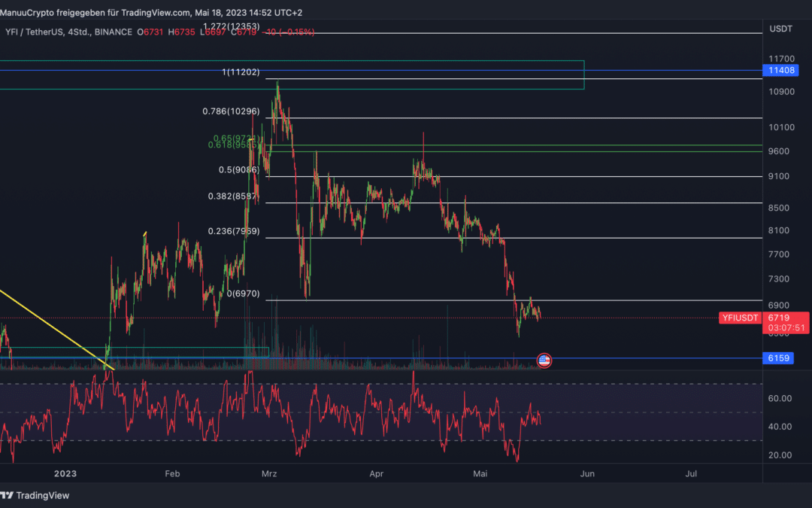This screenshot has width=812, height=508.
Task: Select Fibonacci level label 0.786(10296)
Action: pos(231,111)
